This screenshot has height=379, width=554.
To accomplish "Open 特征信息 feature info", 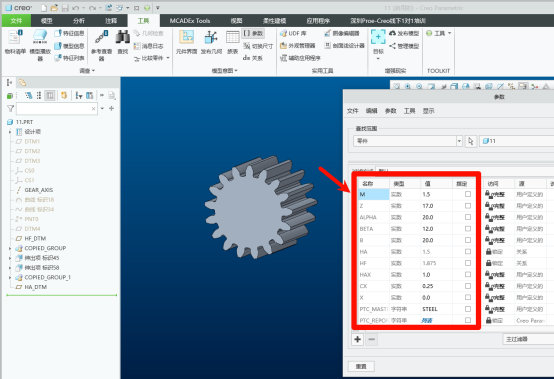I will tap(69, 33).
